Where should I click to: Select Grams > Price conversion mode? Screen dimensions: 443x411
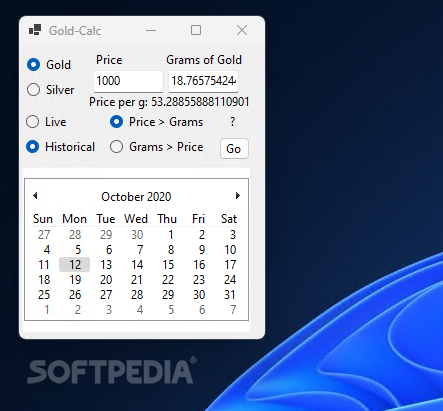tap(156, 147)
